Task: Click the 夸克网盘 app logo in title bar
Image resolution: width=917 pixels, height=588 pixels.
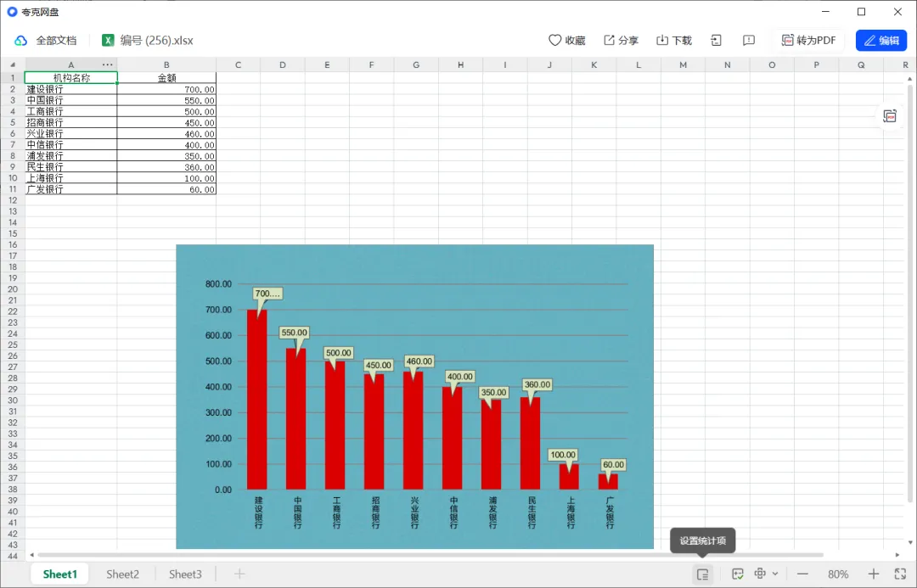Action: coord(12,12)
